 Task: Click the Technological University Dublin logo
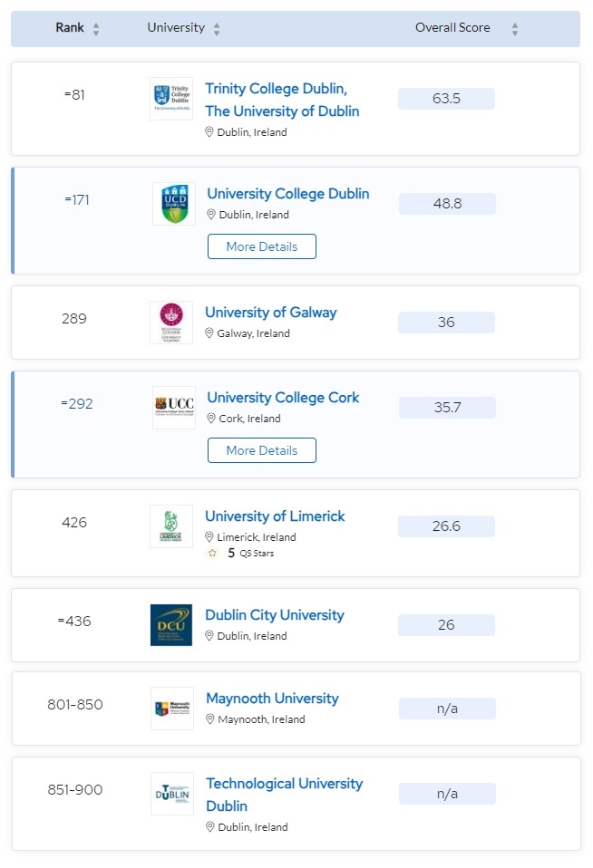tap(172, 794)
